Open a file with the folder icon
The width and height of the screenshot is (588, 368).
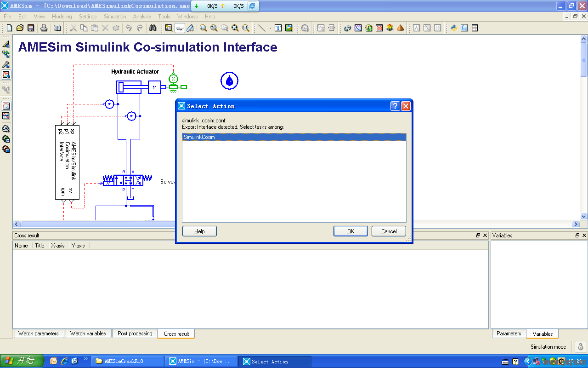[20, 28]
